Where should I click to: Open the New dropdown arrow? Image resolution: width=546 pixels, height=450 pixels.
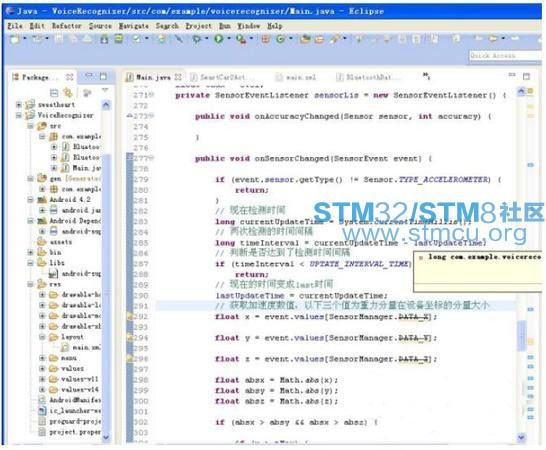(x=25, y=39)
